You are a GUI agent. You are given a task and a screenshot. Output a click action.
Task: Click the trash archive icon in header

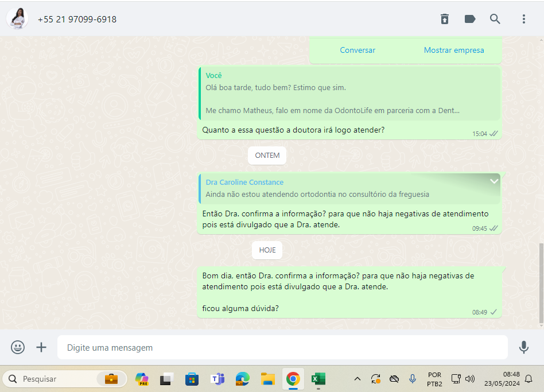[444, 19]
